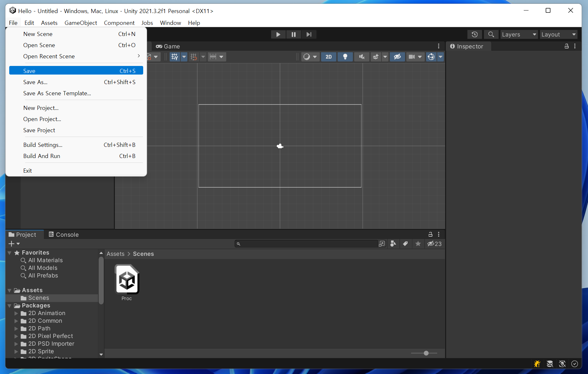Switch to the Console tab
Viewport: 588px width, 374px height.
pos(64,234)
